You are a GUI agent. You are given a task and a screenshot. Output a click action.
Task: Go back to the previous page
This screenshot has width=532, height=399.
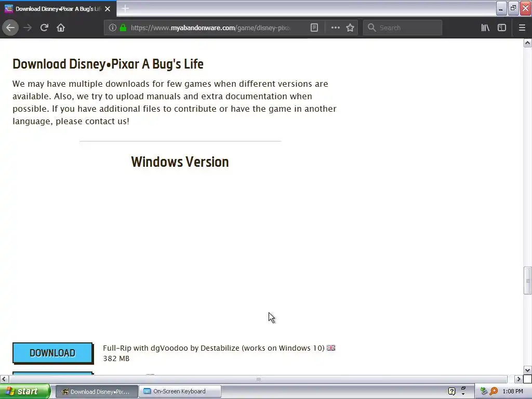point(10,28)
